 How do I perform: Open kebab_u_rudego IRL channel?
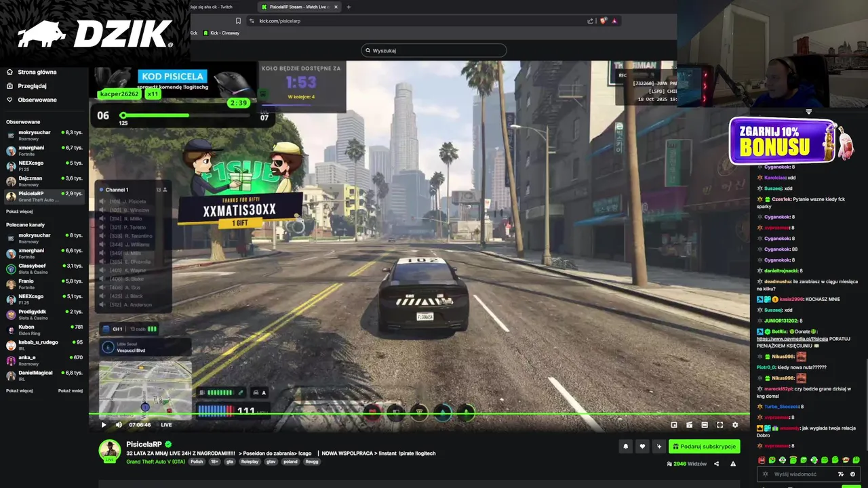[45, 345]
